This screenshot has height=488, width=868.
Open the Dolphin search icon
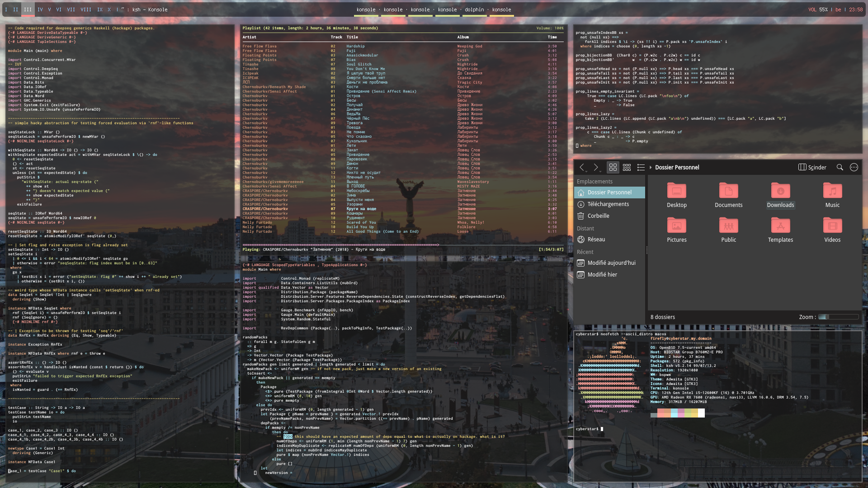[x=840, y=167]
